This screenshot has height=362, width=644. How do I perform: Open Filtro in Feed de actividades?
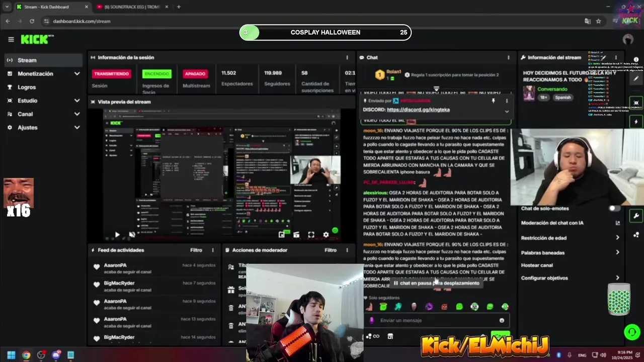pos(196,250)
